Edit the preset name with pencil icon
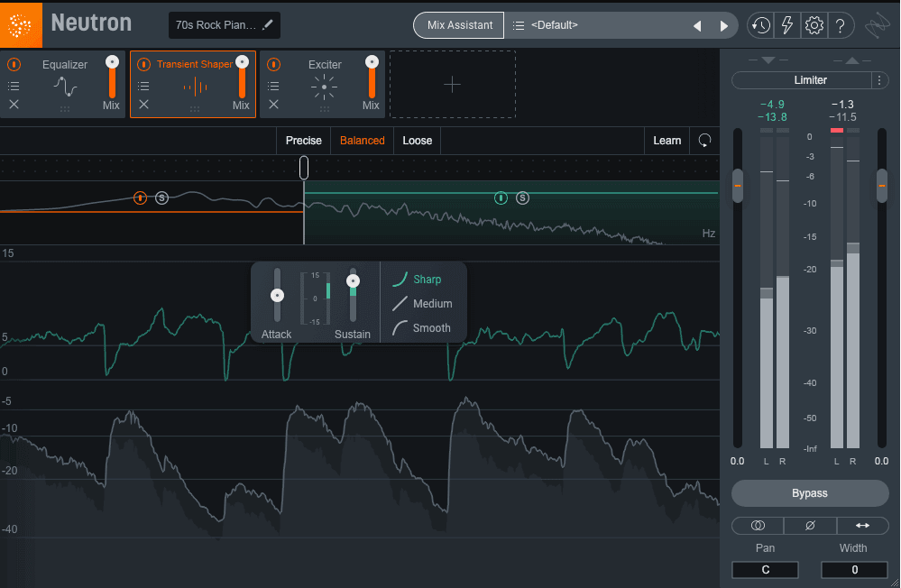 pyautogui.click(x=268, y=24)
